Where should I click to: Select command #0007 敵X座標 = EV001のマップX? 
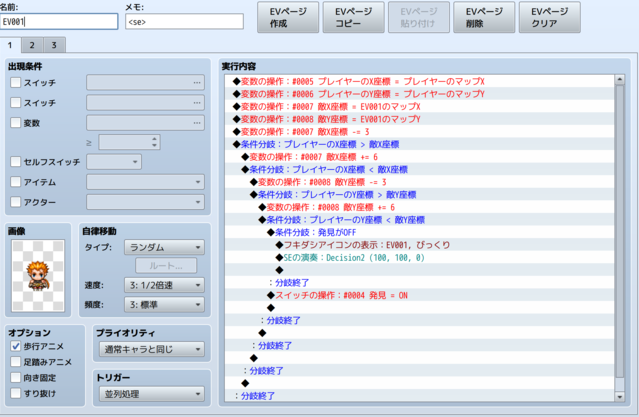tap(420, 107)
